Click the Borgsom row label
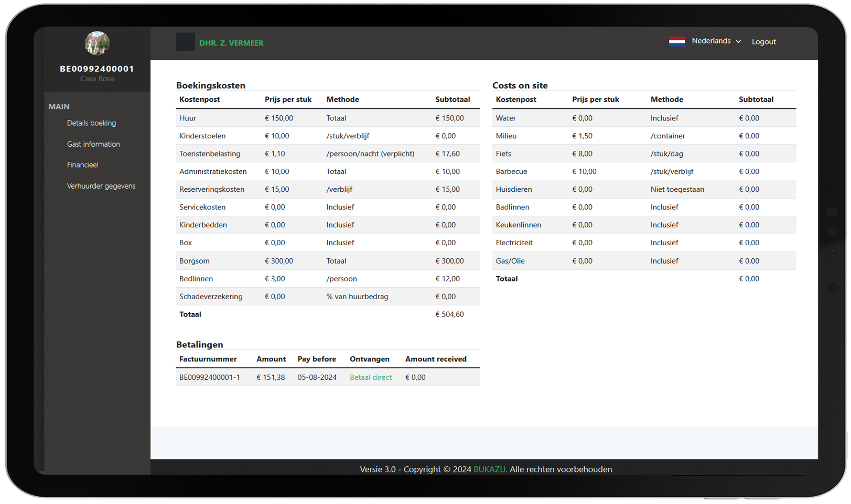Viewport: 851px width, 504px height. [194, 261]
